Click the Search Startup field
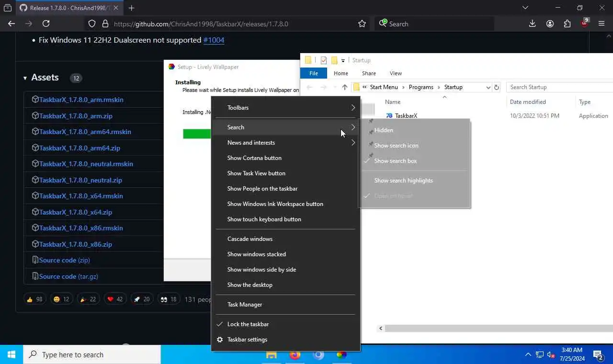Screen dimensions: 613x364 tap(559, 87)
